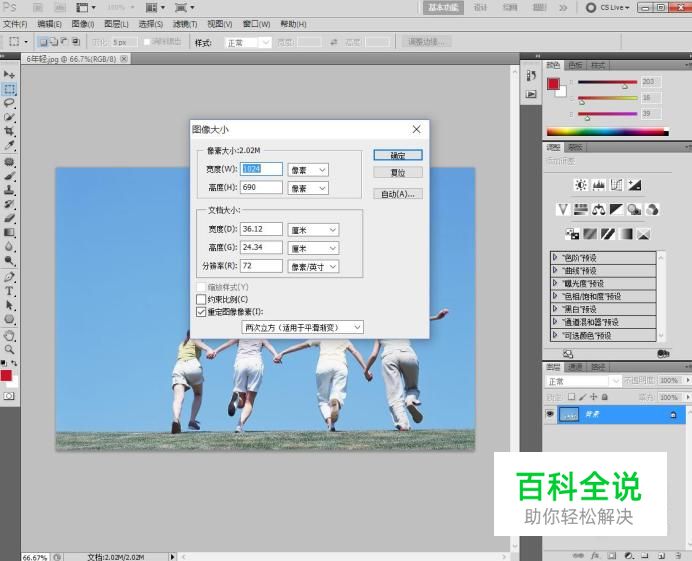692x561 pixels.
Task: Select the Pen tool
Action: 9,277
